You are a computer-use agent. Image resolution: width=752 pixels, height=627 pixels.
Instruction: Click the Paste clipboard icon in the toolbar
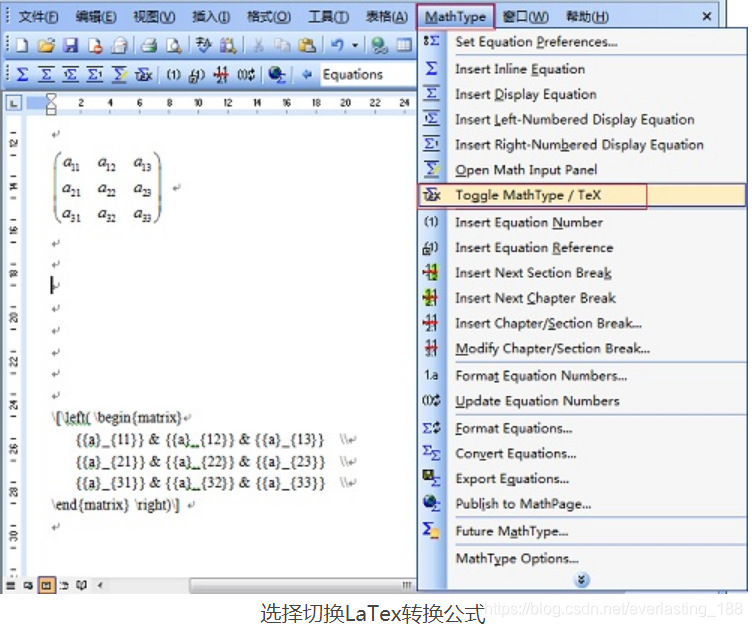click(x=307, y=46)
